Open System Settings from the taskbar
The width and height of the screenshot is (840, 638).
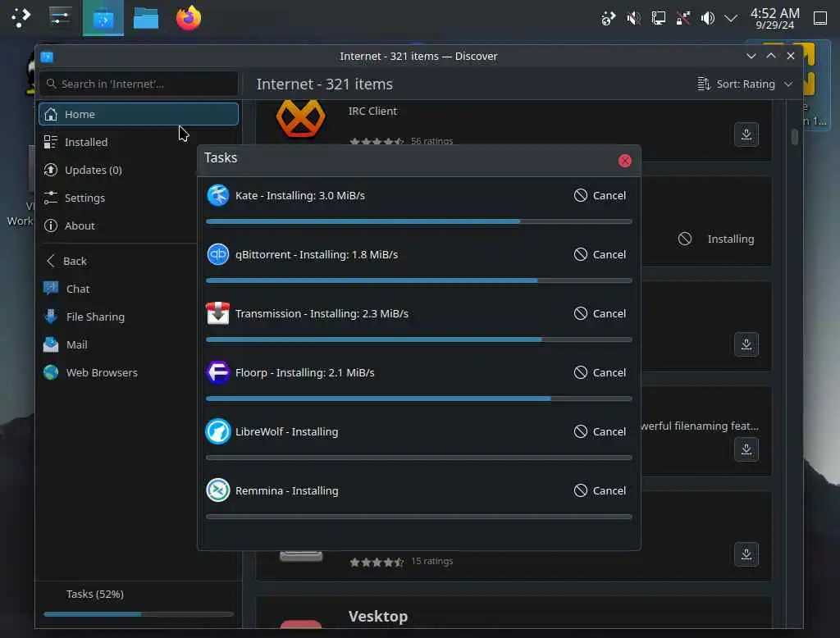tap(60, 17)
